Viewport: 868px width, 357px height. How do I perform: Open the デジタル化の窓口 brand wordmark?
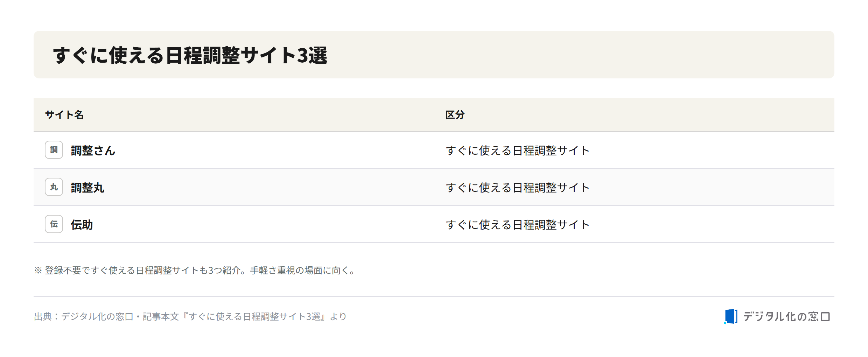tap(787, 316)
